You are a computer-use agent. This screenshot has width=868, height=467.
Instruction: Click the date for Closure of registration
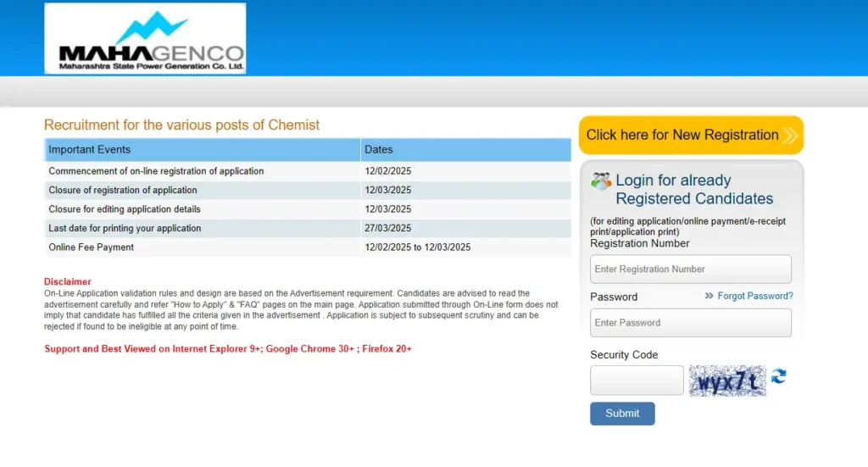(387, 190)
